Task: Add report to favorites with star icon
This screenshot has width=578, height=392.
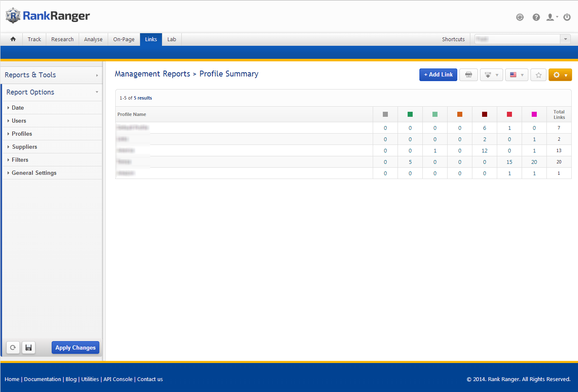Action: coord(538,75)
